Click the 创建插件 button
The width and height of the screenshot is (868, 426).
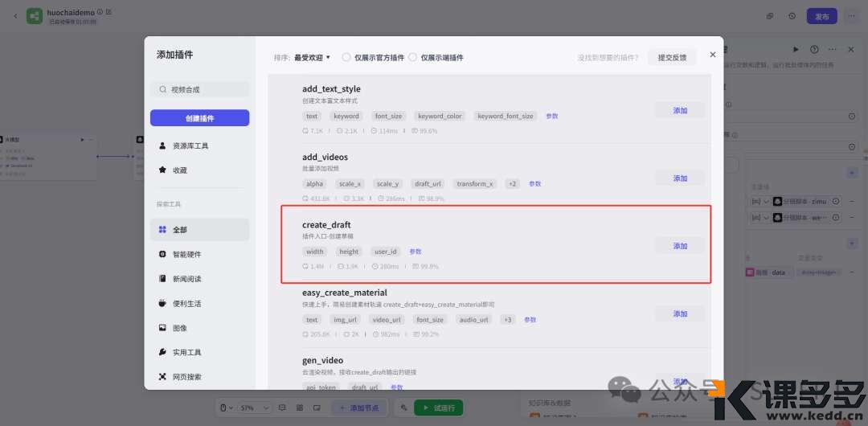[200, 118]
